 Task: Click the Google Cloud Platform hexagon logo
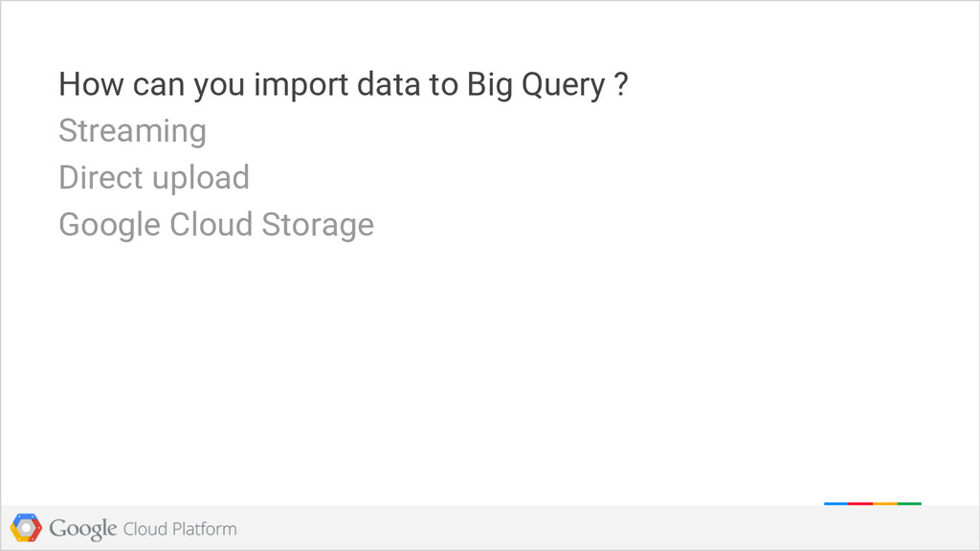(26, 528)
